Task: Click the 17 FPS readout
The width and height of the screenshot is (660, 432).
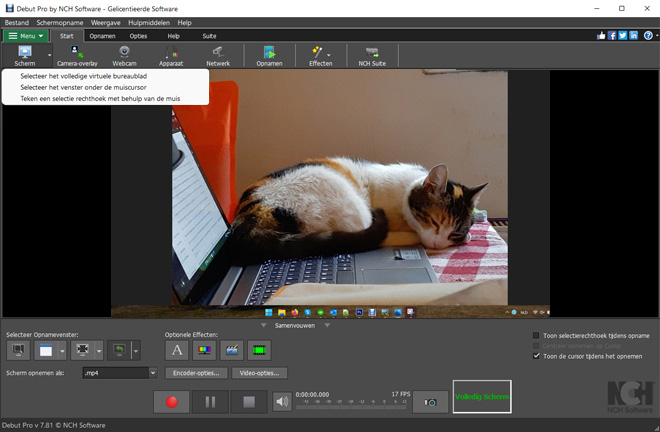Action: click(x=401, y=394)
